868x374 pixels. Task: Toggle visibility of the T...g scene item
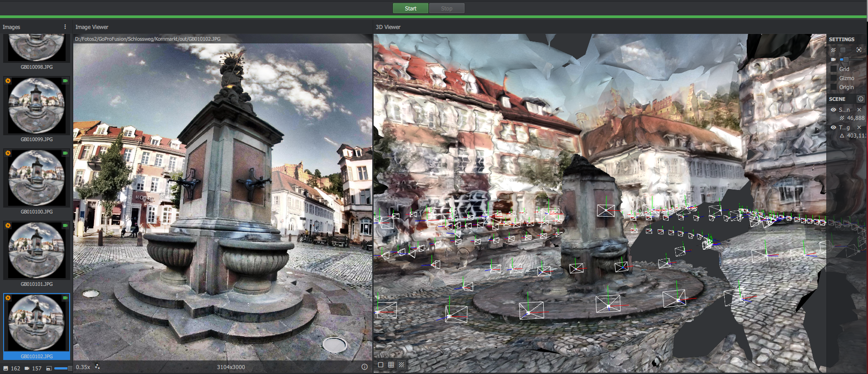(x=833, y=127)
